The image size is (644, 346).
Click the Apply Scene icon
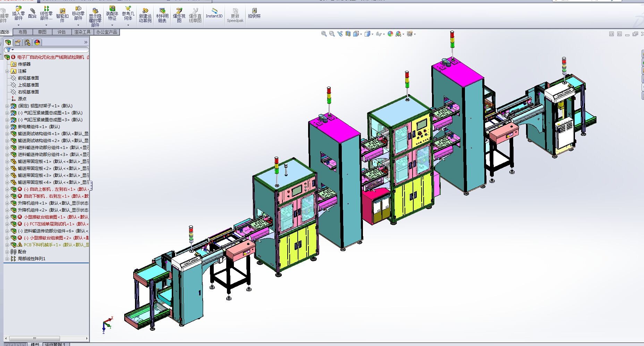pyautogui.click(x=398, y=34)
